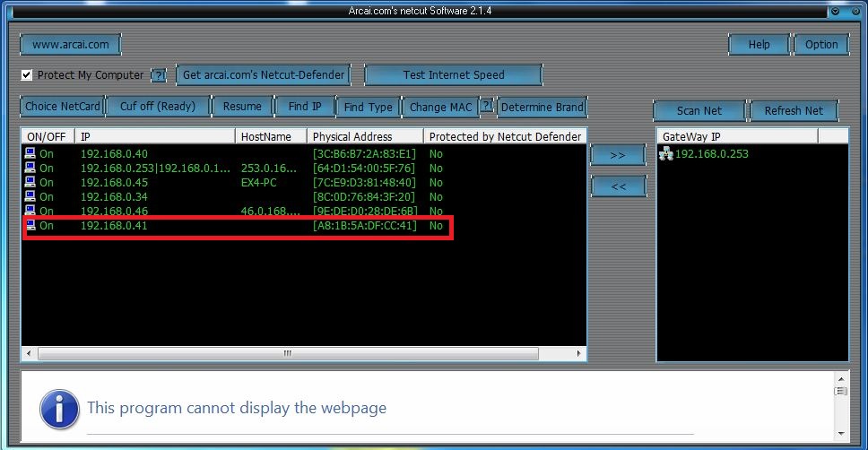
Task: Select the 192.168.0.41 IP entry
Action: (114, 226)
